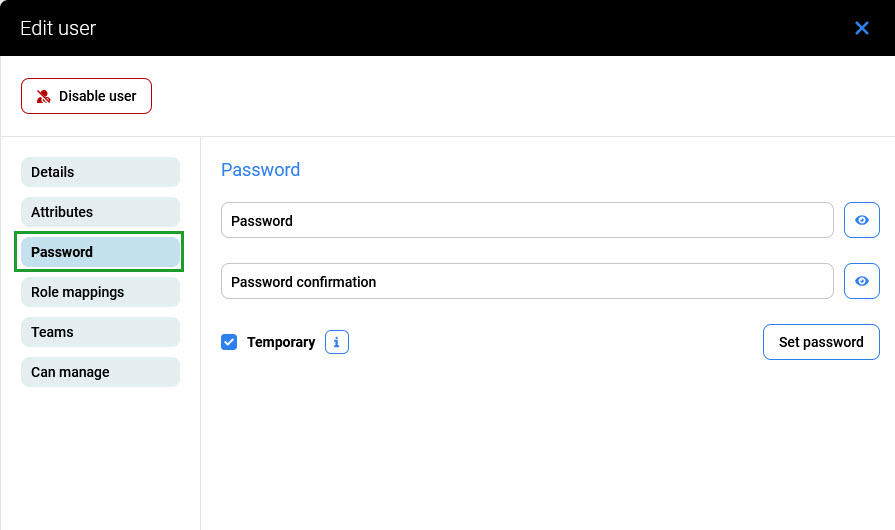This screenshot has width=895, height=530.
Task: Uncheck the Temporary checkbox
Action: [229, 342]
